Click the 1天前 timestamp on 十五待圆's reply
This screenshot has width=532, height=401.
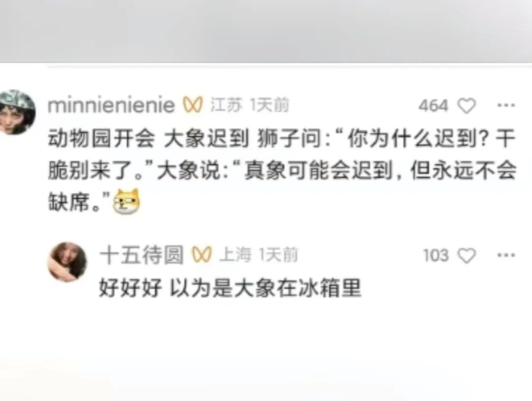(x=278, y=254)
